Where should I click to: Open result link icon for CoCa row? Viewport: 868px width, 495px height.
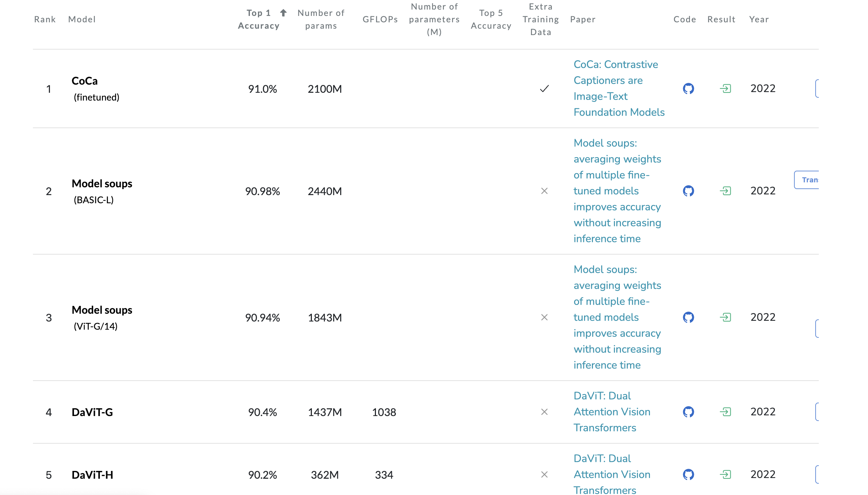click(x=725, y=89)
